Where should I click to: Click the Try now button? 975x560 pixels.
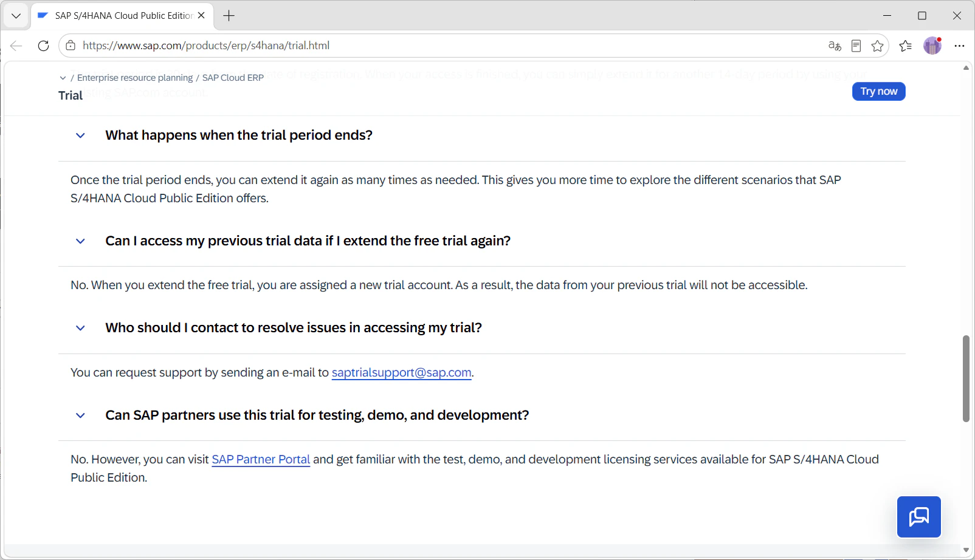pyautogui.click(x=878, y=91)
